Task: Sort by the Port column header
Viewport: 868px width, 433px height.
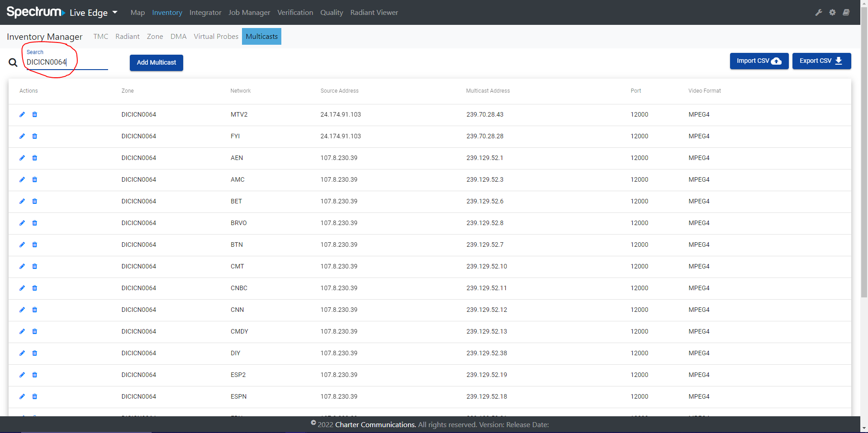Action: point(636,91)
